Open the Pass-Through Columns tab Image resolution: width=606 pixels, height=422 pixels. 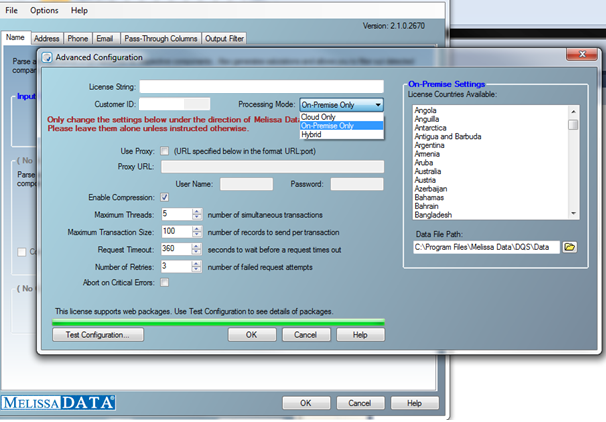tap(161, 39)
